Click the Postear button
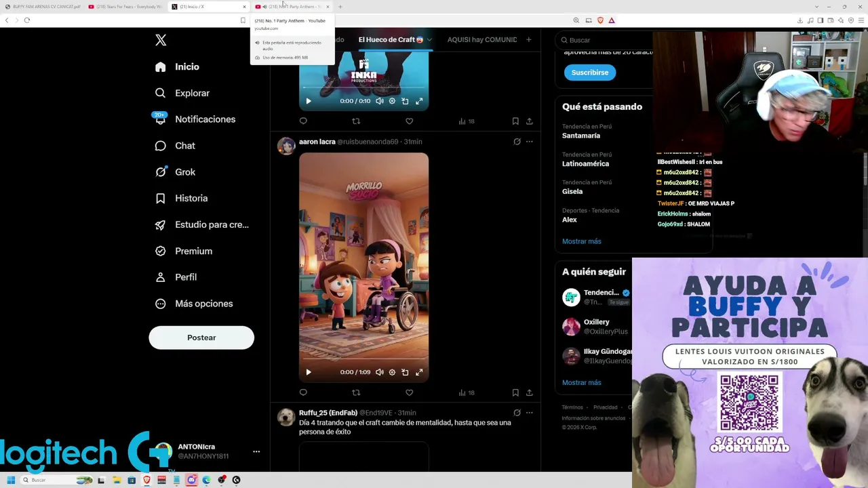The image size is (868, 488). (201, 338)
